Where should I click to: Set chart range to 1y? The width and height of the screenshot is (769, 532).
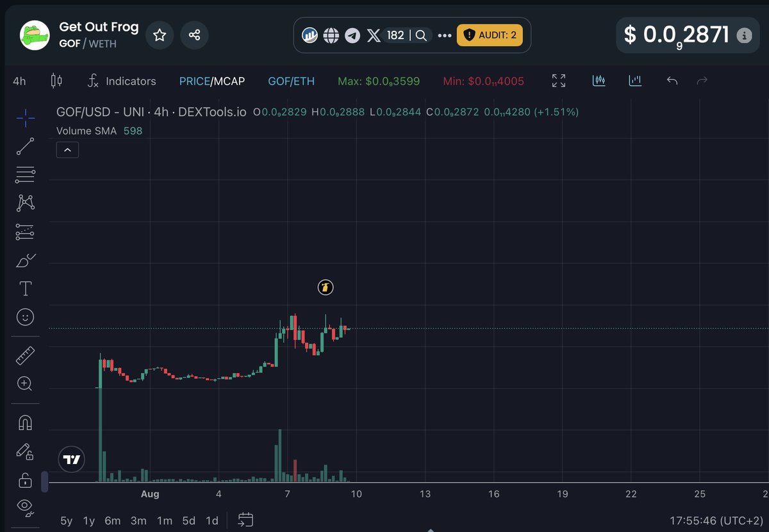(x=89, y=520)
